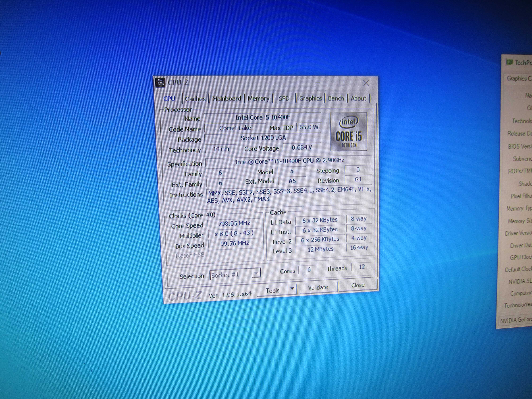Click the Level 3 '16-way' associativity
The height and width of the screenshot is (399, 532).
pos(359,247)
